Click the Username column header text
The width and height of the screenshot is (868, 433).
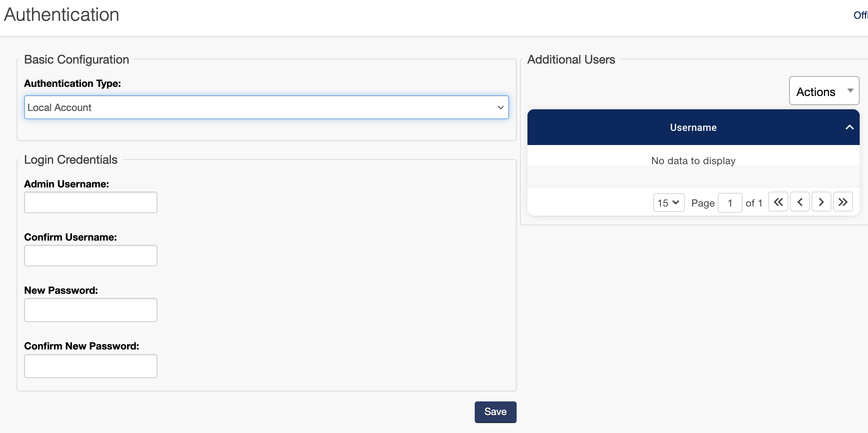(693, 128)
